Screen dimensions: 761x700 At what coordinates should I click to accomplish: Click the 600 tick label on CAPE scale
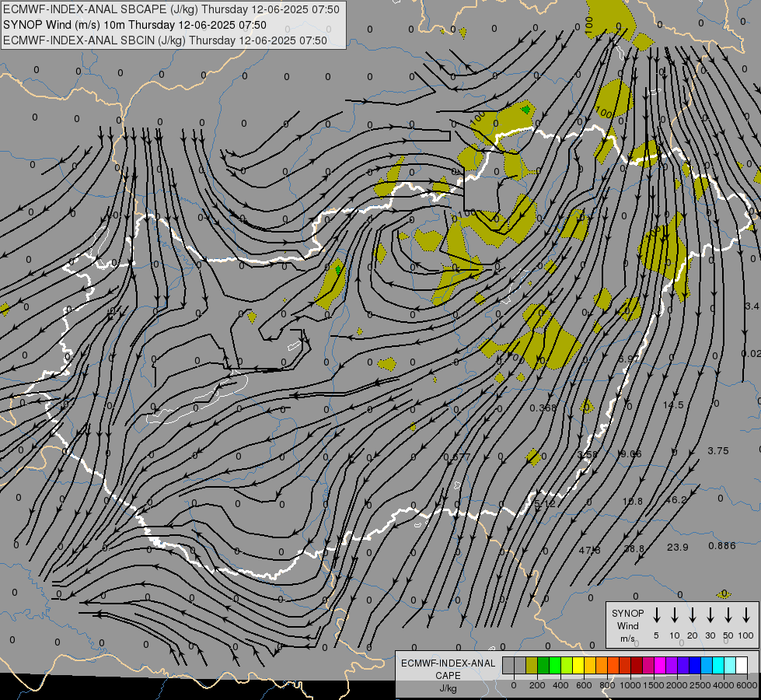584,685
